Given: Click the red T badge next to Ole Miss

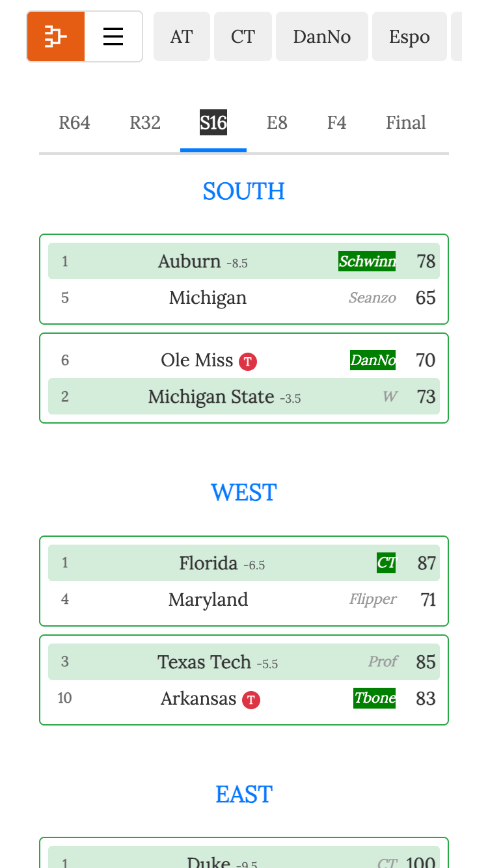Looking at the screenshot, I should pos(247,362).
